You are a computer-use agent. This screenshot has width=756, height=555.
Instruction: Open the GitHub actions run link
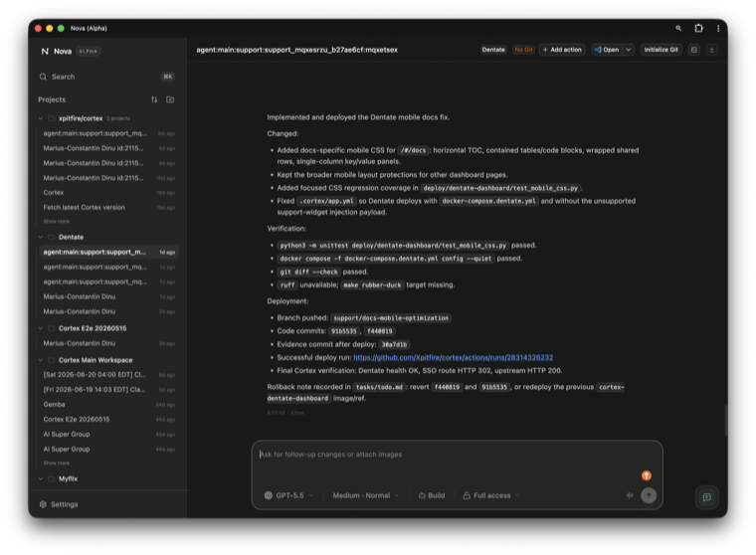[x=454, y=357]
